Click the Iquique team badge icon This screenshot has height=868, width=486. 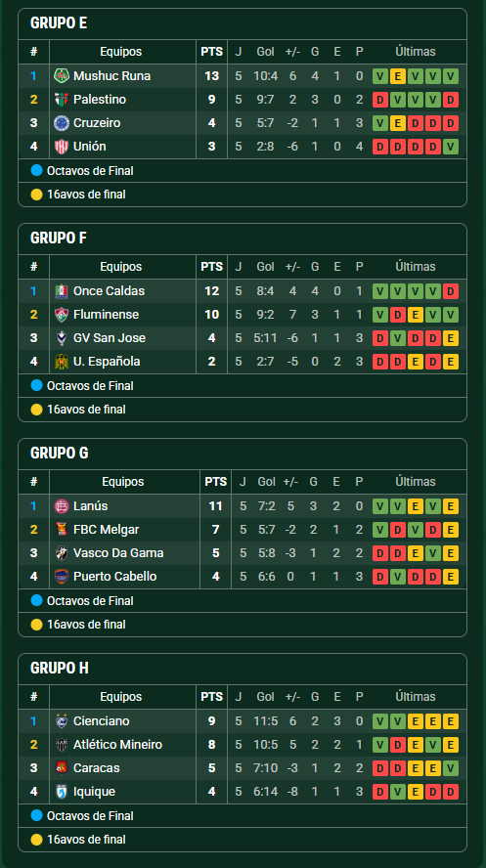click(x=61, y=792)
